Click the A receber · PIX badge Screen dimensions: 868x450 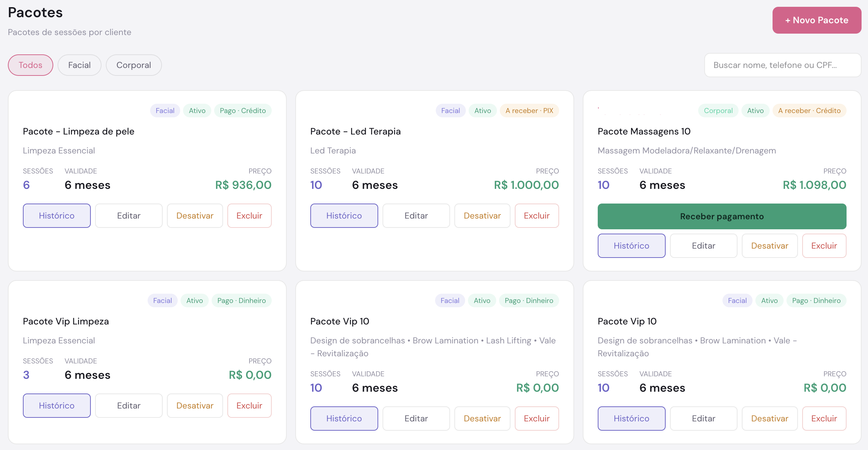coord(529,111)
